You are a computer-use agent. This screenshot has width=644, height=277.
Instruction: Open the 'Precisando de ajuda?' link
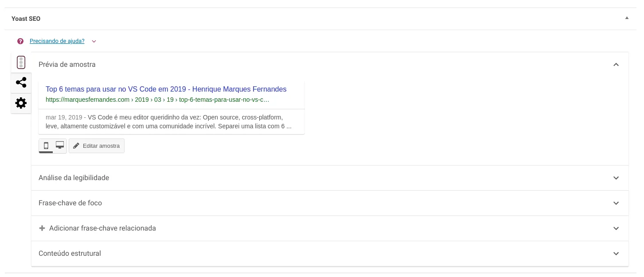pyautogui.click(x=57, y=41)
